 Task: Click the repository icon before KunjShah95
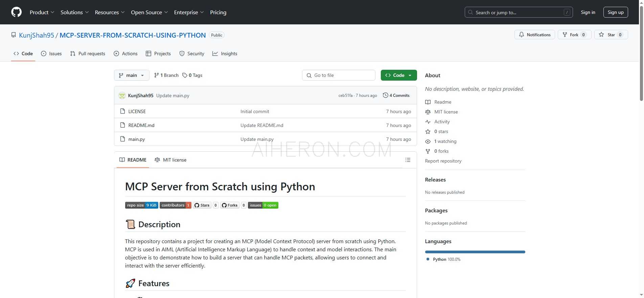[14, 35]
